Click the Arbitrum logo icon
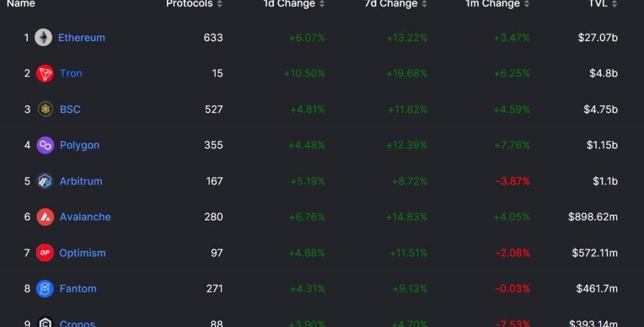Image resolution: width=644 pixels, height=327 pixels. pos(45,181)
